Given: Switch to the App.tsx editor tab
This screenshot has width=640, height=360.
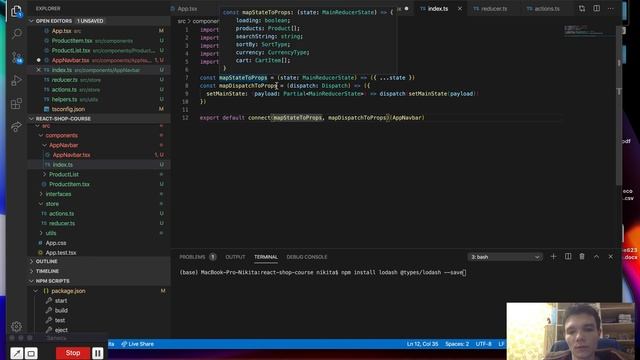Looking at the screenshot, I should (x=187, y=8).
